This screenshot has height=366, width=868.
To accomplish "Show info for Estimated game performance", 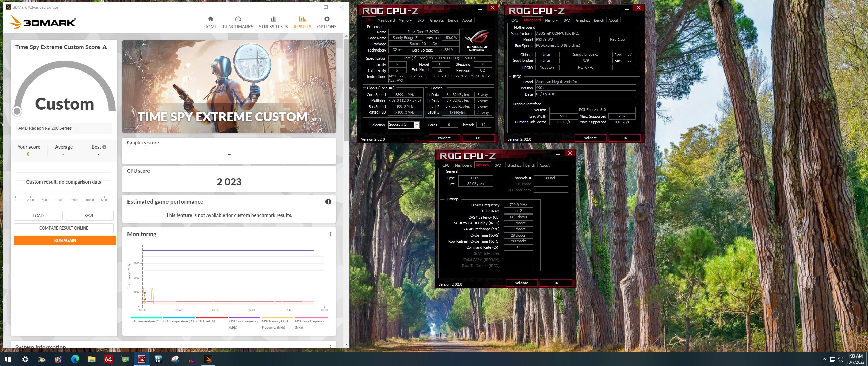I will pyautogui.click(x=328, y=202).
